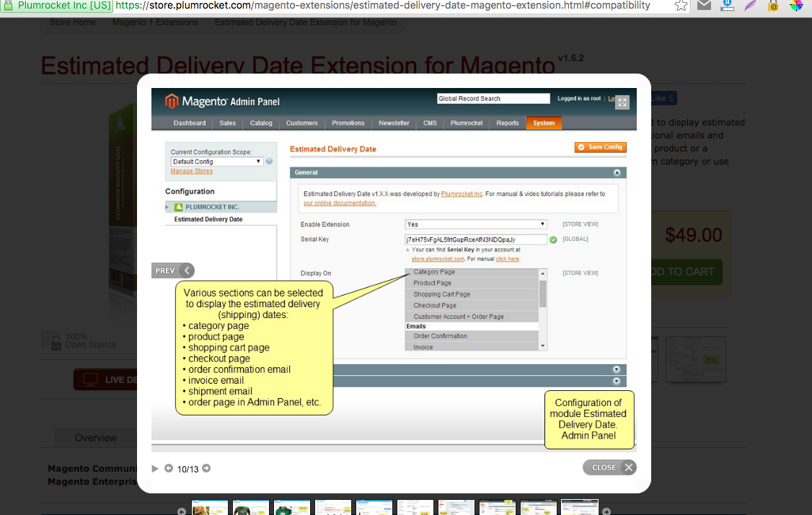
Task: Open the purple feather extension
Action: [750, 6]
